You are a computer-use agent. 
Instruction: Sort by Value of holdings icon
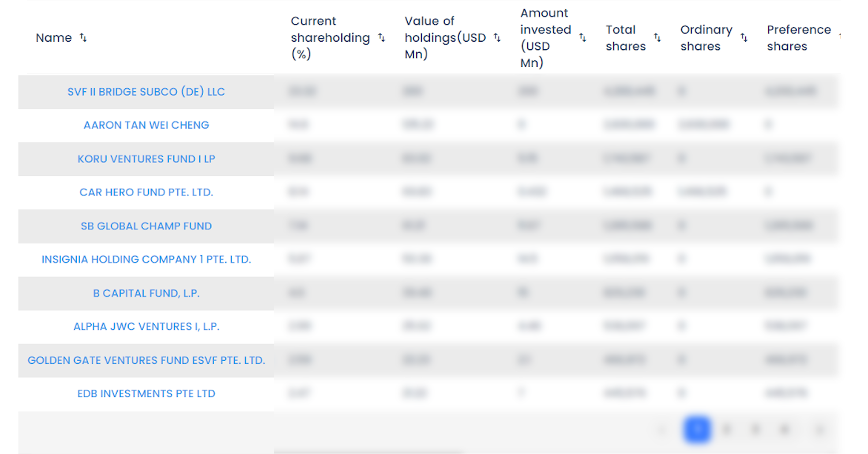[497, 38]
